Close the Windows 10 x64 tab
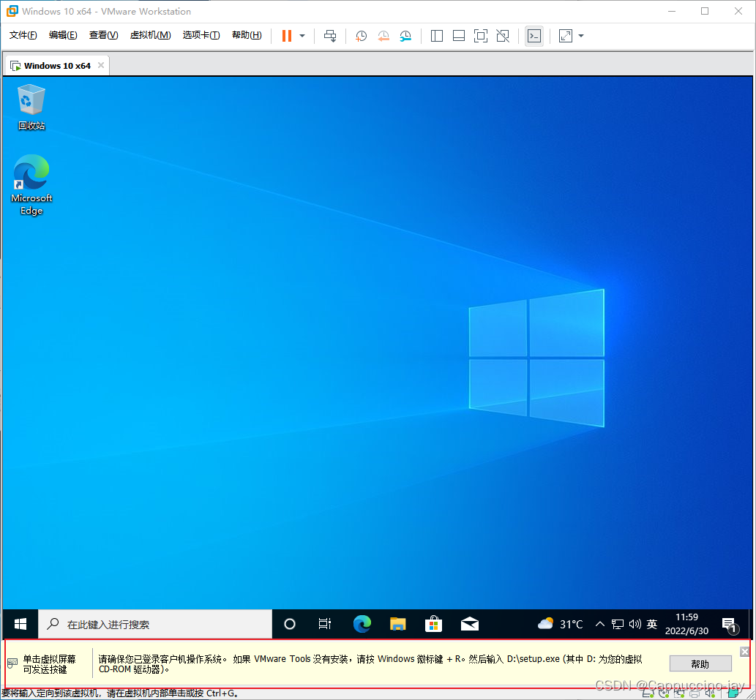The height and width of the screenshot is (700, 756). (101, 65)
